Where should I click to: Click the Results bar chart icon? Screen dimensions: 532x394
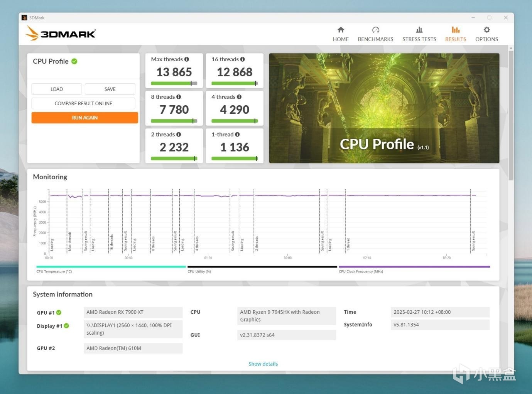[456, 30]
